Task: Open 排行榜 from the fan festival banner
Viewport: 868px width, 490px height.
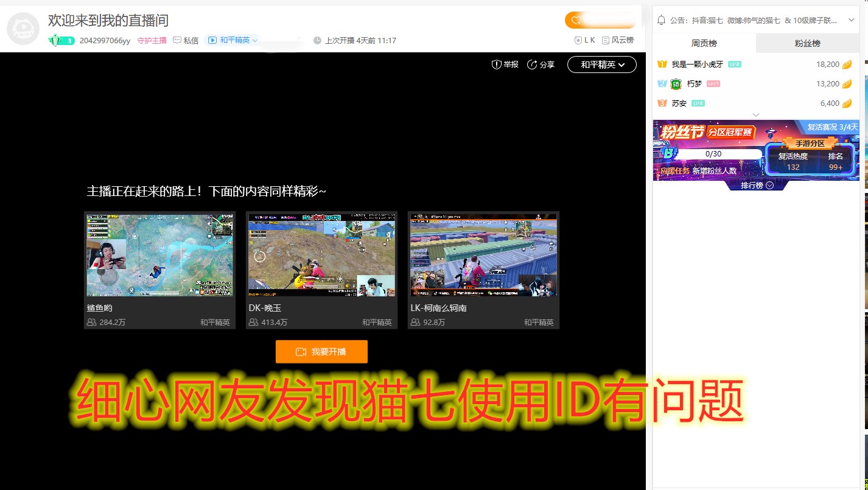Action: coord(755,185)
